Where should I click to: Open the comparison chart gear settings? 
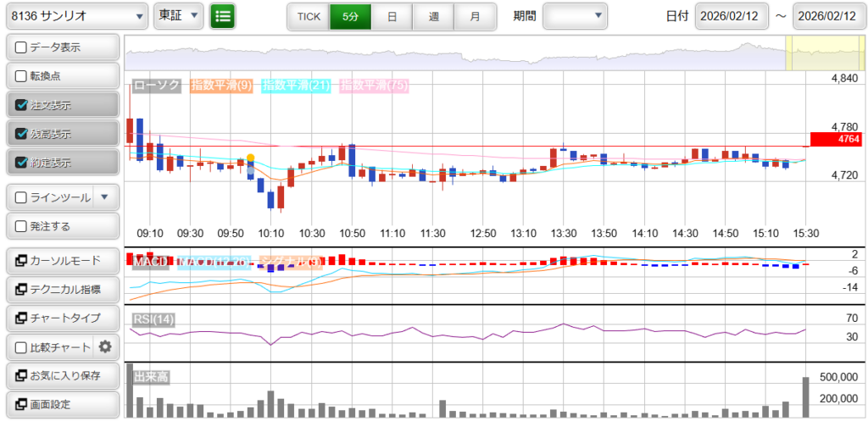(x=105, y=346)
